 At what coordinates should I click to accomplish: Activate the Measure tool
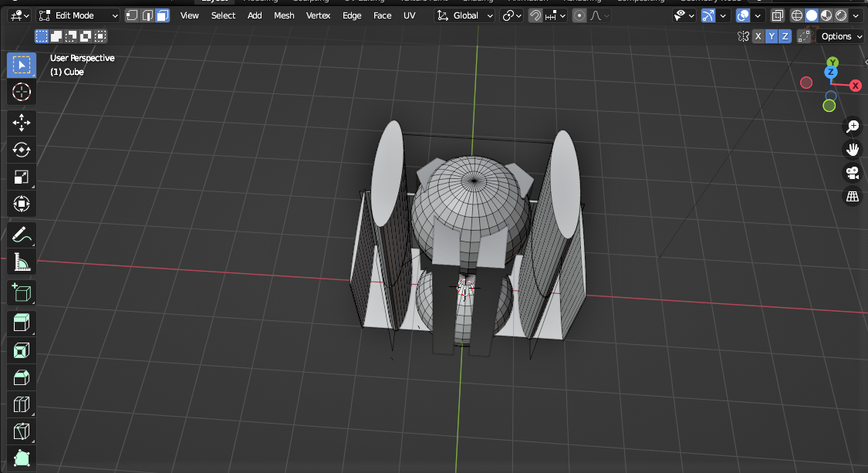click(x=21, y=262)
